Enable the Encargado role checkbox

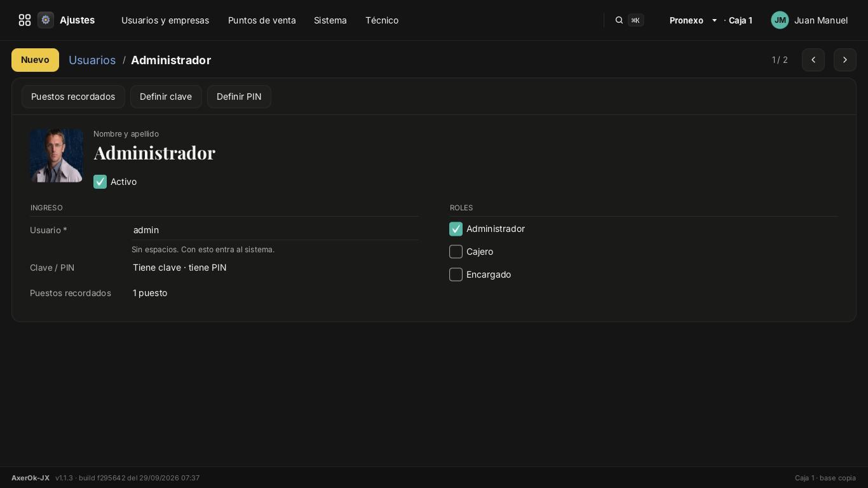coord(456,274)
